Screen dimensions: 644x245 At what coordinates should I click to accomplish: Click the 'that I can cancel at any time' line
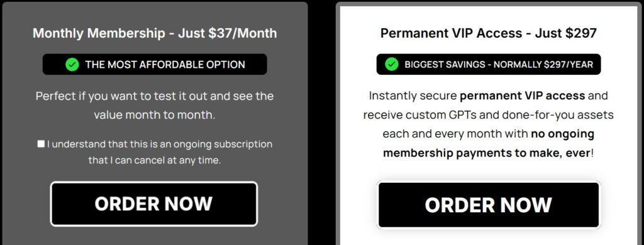tap(155, 160)
